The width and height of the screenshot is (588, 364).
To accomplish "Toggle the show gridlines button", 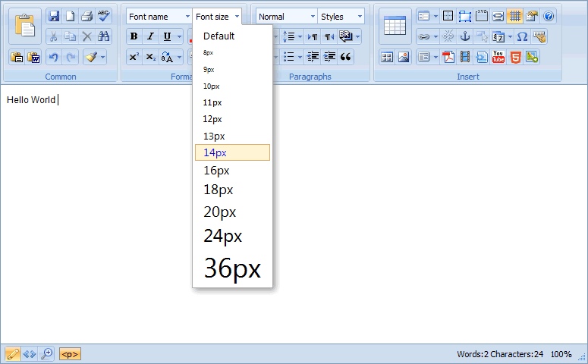I will point(514,16).
